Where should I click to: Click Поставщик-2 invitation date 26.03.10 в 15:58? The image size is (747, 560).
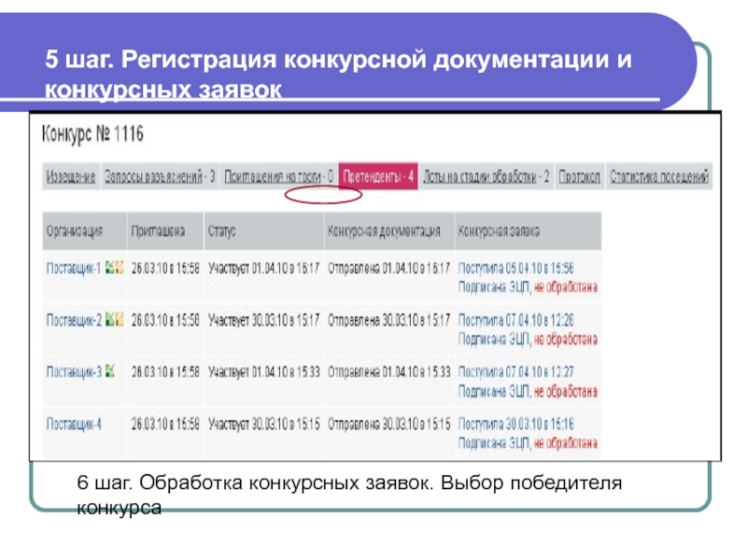pos(165,320)
